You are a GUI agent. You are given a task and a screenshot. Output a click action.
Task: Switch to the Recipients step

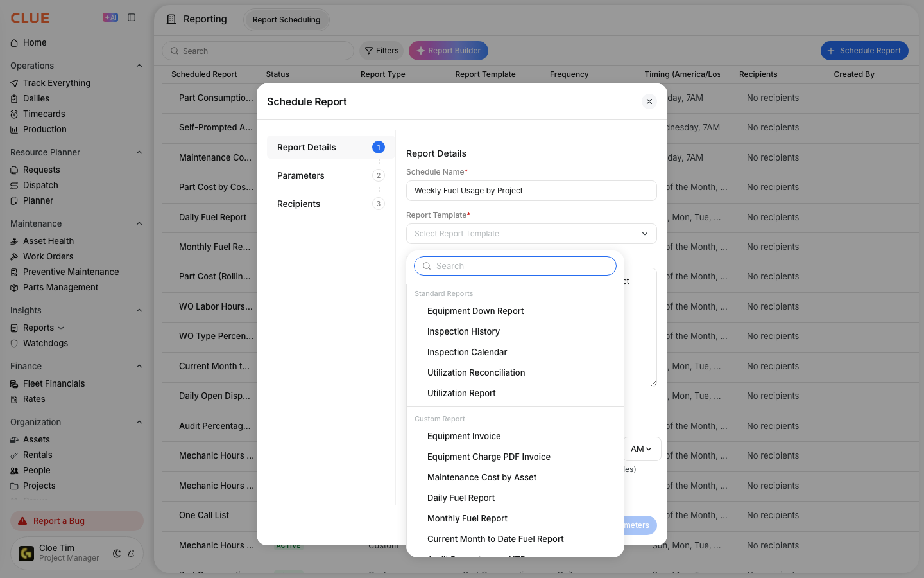click(x=331, y=204)
